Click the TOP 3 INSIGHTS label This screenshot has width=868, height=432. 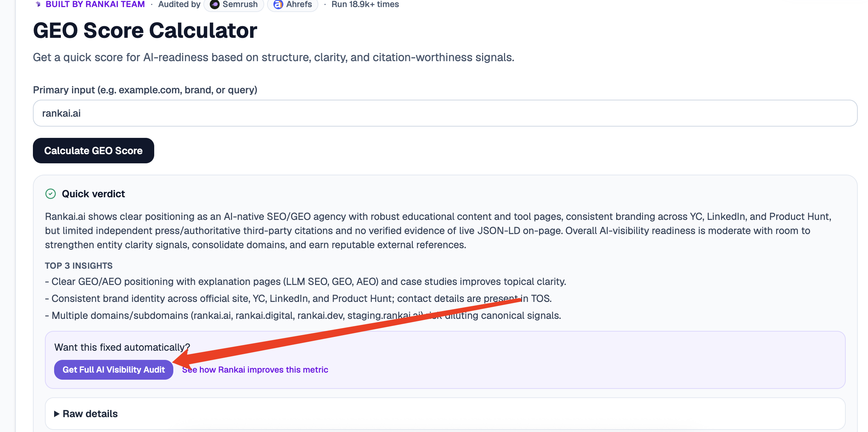point(79,265)
